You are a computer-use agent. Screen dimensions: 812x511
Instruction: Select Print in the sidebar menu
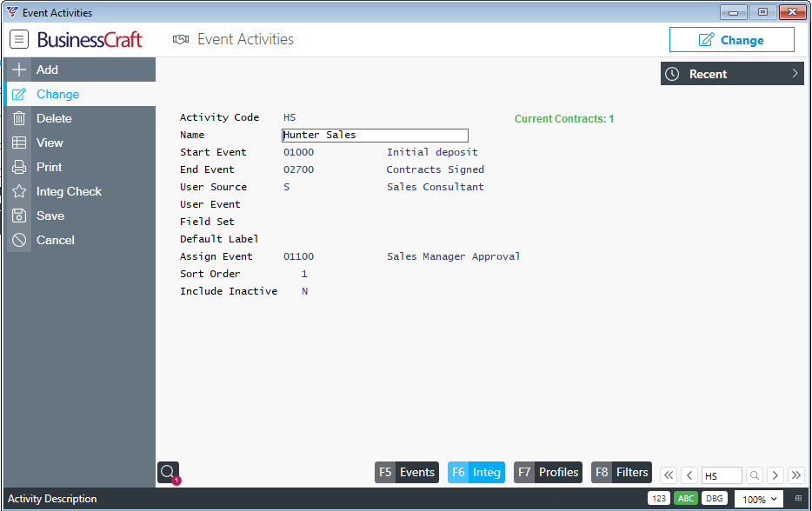pos(80,167)
